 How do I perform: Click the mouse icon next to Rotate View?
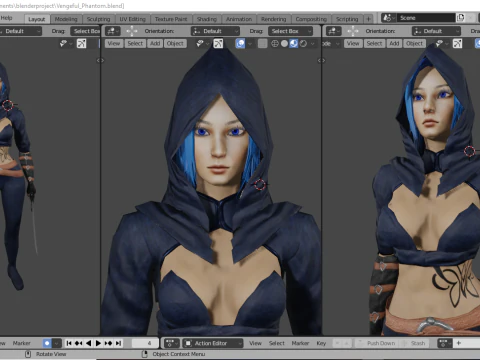click(x=28, y=354)
